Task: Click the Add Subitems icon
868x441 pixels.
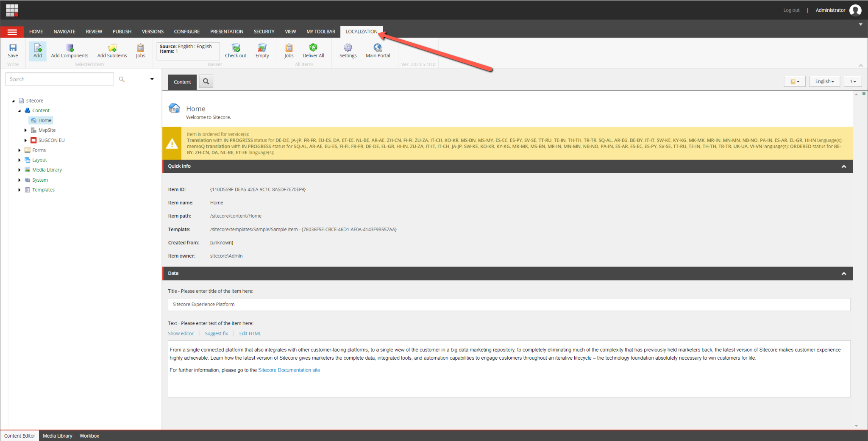Action: pyautogui.click(x=112, y=47)
